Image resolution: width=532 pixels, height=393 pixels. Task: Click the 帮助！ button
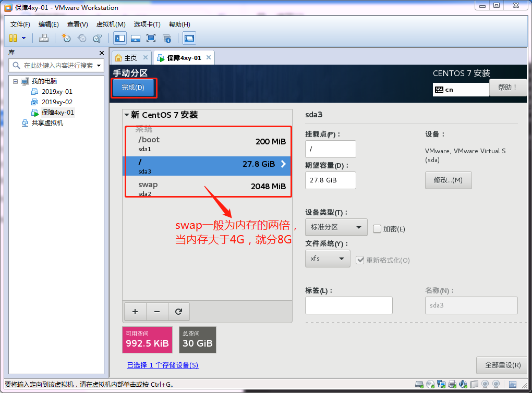507,88
